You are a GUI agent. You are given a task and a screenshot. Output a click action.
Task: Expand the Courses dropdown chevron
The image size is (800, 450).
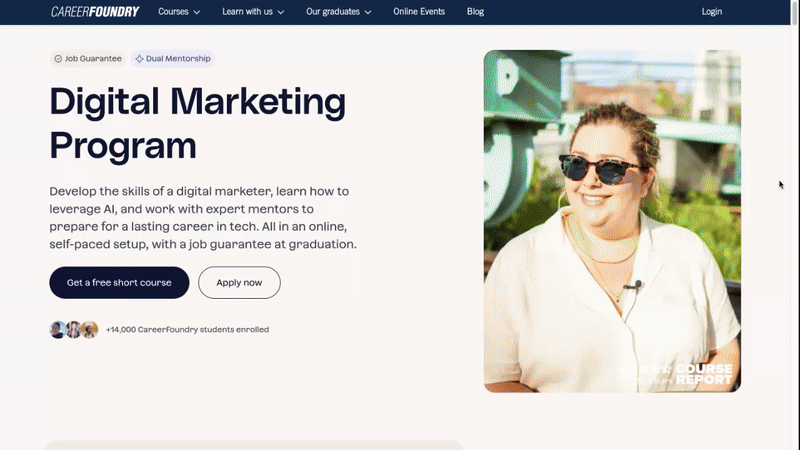click(x=196, y=13)
